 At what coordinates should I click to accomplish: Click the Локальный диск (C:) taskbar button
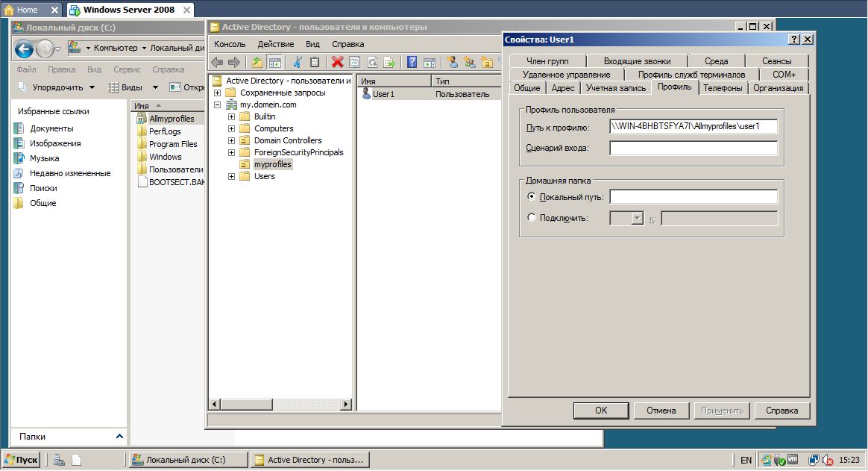(188, 460)
